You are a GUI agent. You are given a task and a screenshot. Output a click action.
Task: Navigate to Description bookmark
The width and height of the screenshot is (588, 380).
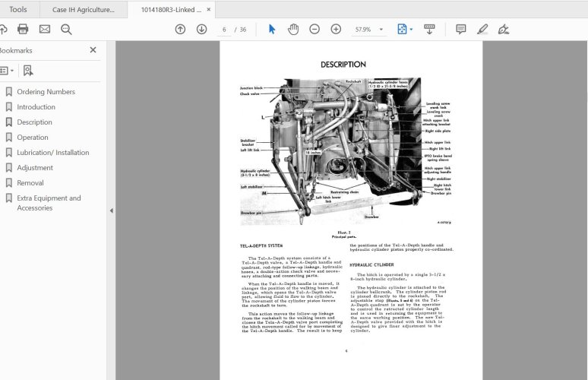[34, 122]
